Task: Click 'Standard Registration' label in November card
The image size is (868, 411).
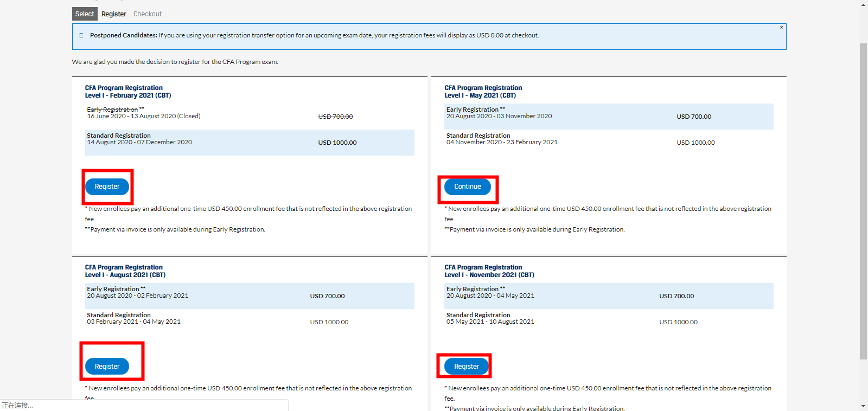Action: point(478,315)
